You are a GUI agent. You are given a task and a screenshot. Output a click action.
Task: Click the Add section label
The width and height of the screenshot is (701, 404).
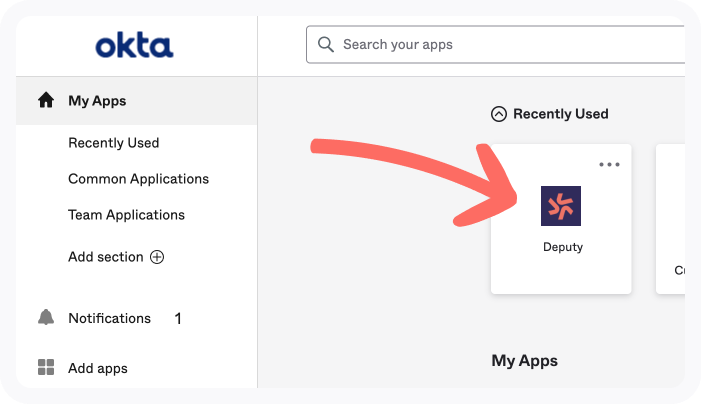(106, 257)
